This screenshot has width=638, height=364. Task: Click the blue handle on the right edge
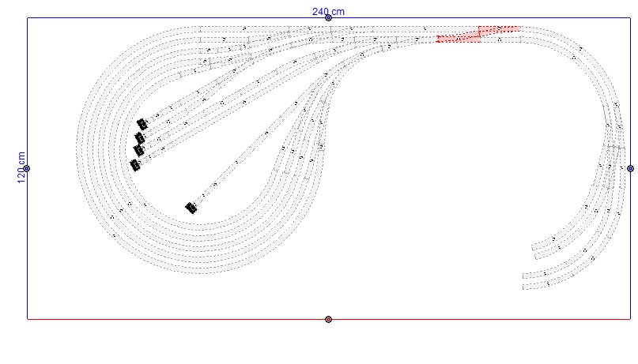(630, 168)
